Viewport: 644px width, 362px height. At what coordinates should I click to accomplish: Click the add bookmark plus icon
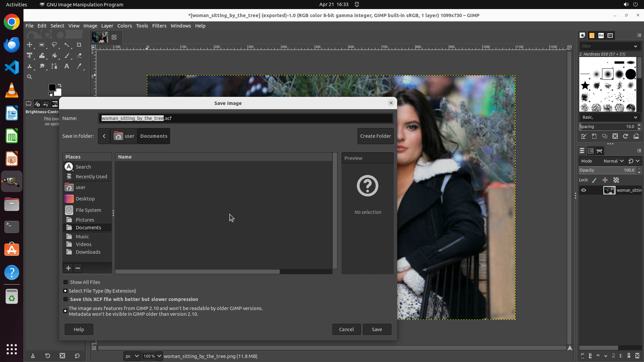click(x=68, y=268)
